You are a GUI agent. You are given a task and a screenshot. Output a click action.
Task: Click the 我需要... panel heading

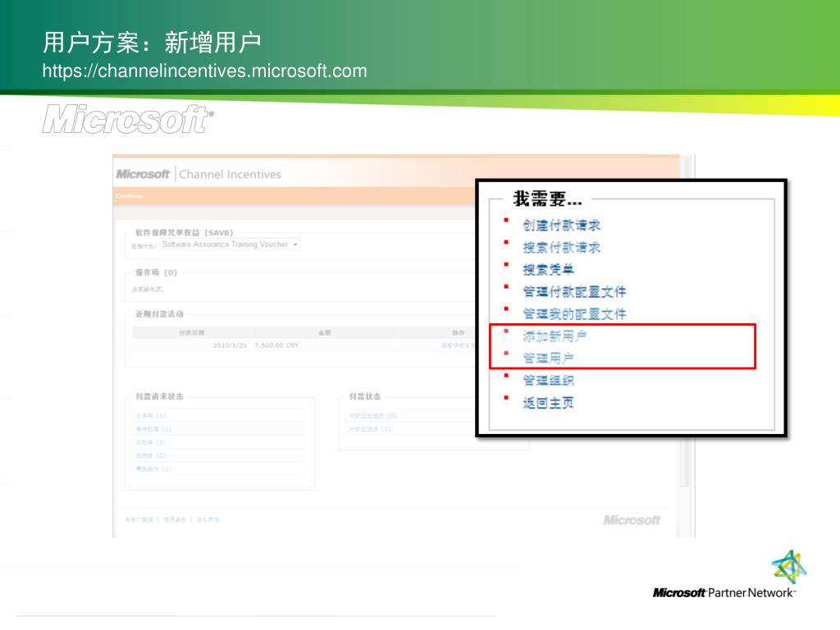(x=547, y=199)
